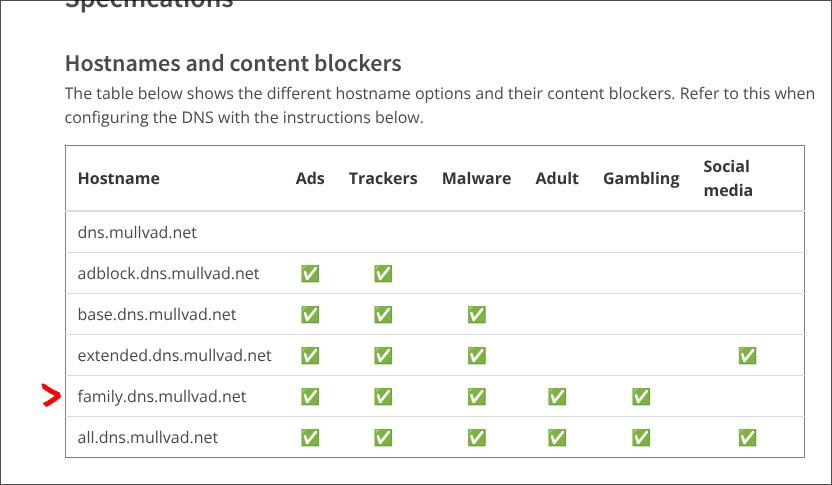Click the Malware checkmark for extended.dns.mullvad.net
832x485 pixels.
pos(477,355)
